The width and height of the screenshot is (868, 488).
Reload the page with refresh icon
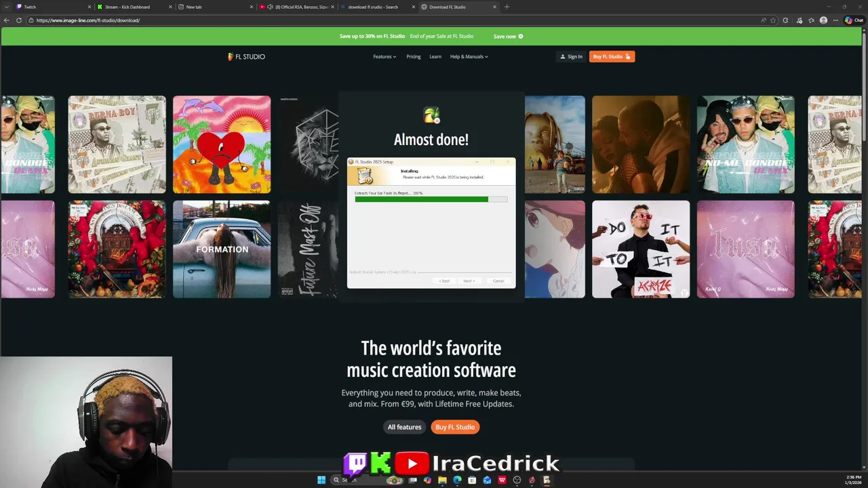[19, 20]
